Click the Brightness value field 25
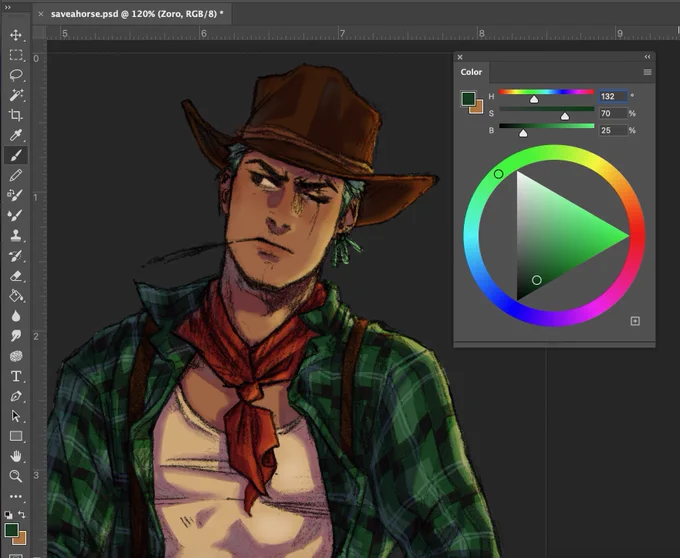This screenshot has height=558, width=680. coord(613,131)
